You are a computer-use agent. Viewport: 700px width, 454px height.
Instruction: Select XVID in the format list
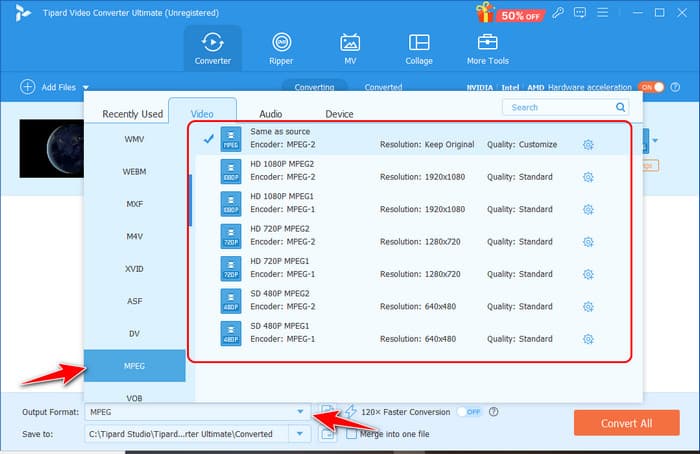[x=134, y=269]
